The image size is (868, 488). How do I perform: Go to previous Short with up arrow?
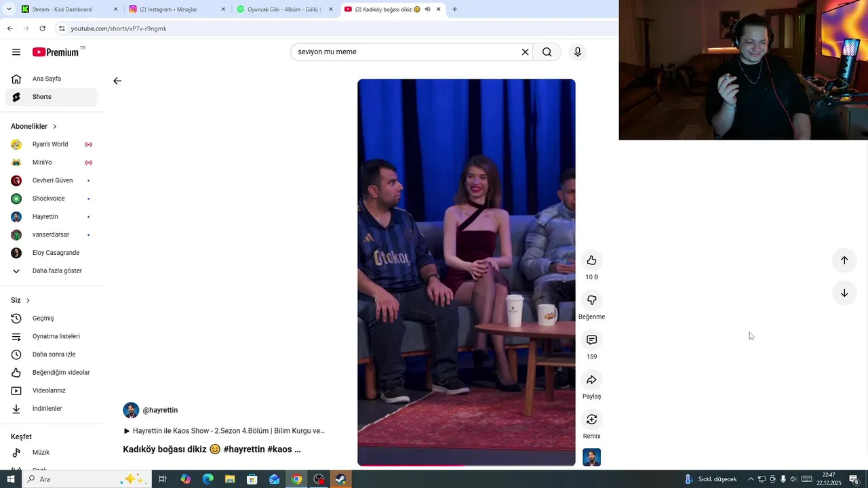tap(844, 260)
